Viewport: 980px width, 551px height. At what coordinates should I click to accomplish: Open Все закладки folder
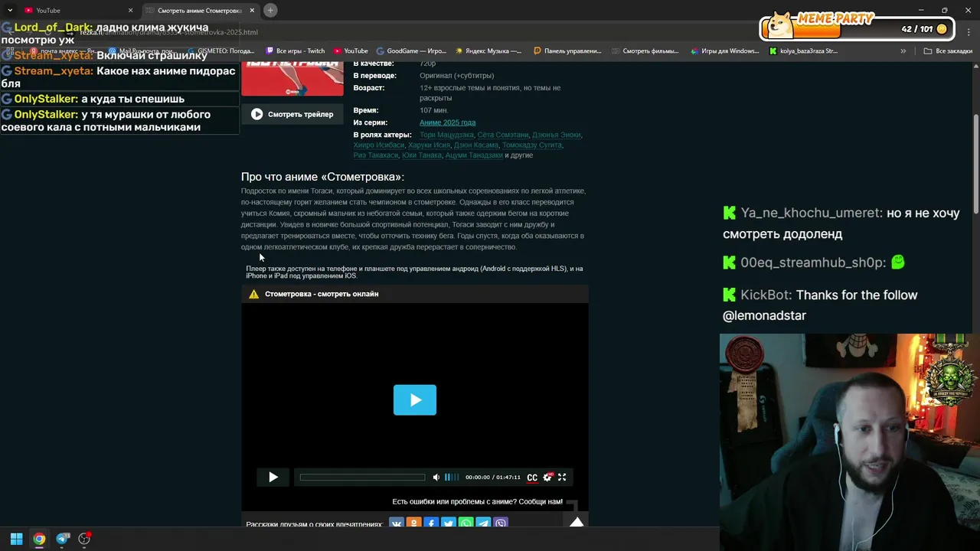tap(948, 51)
